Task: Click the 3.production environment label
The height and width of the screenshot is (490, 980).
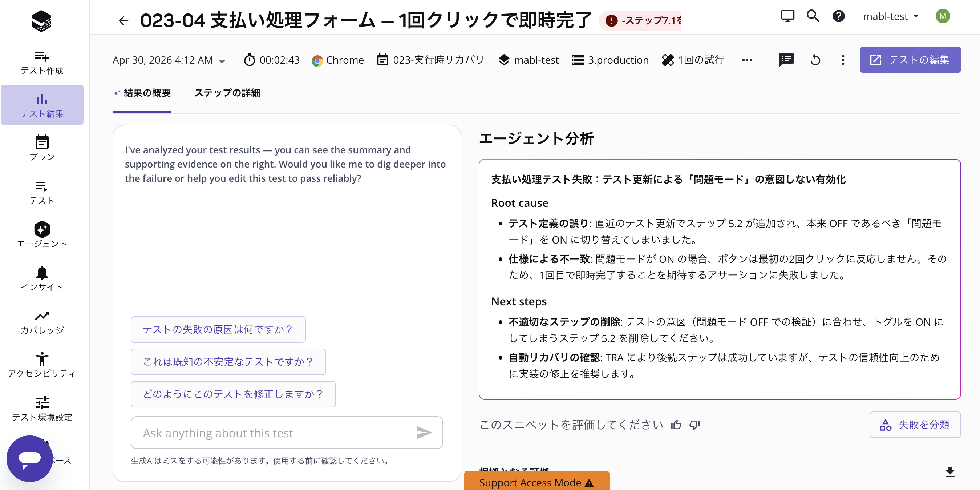Action: pos(610,60)
